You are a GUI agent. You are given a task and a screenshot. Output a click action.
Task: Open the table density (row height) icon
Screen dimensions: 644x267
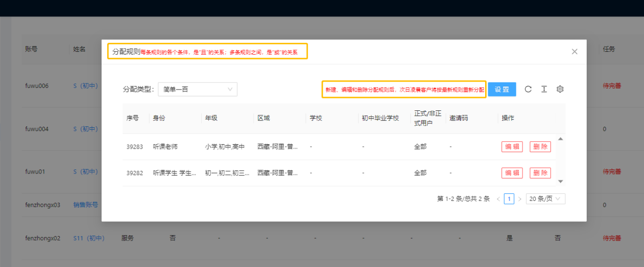tap(544, 89)
